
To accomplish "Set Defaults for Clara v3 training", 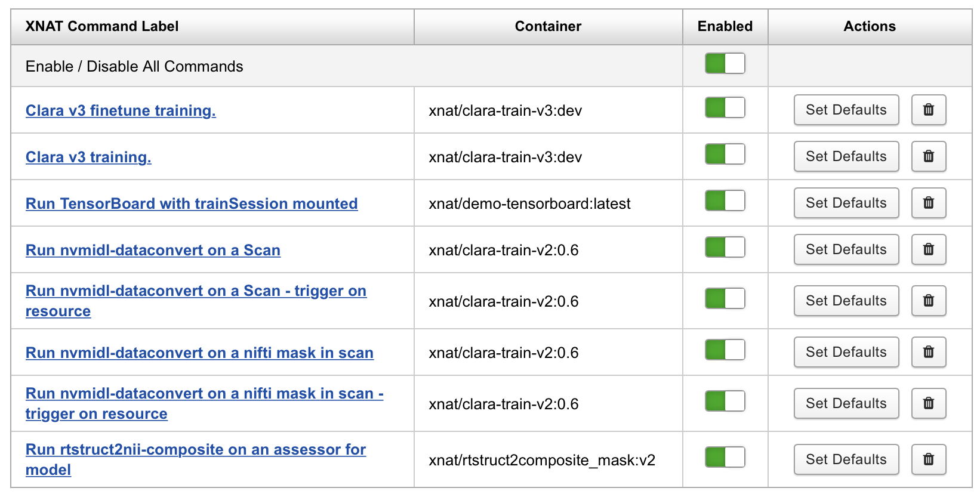I will [846, 156].
